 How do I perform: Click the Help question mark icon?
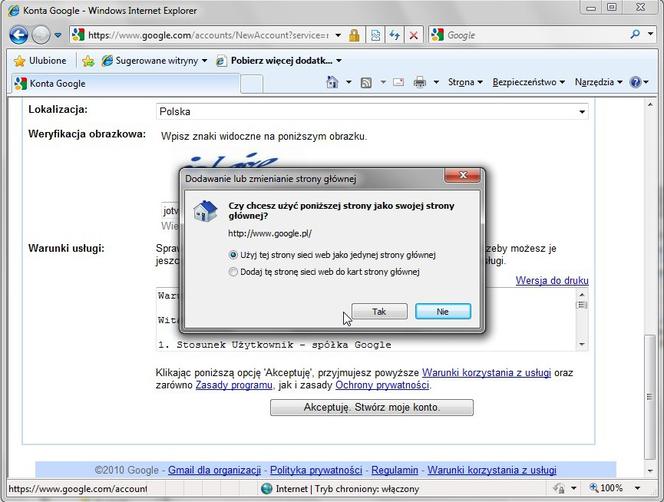(x=636, y=82)
